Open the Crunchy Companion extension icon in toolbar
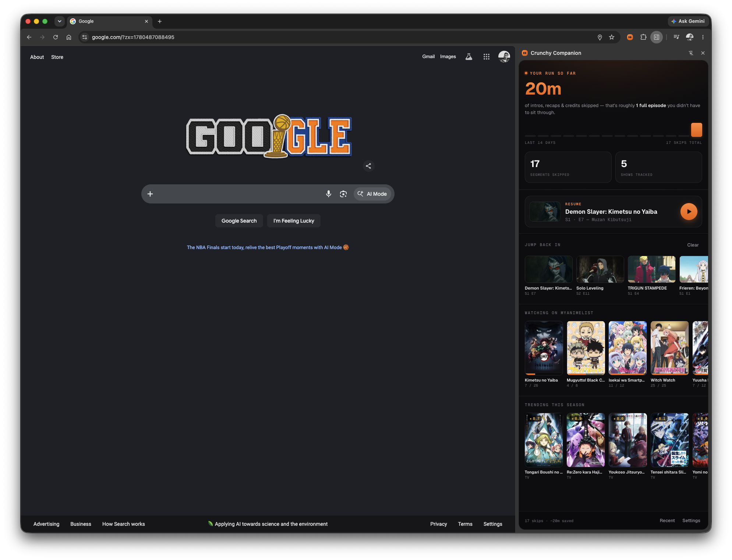 pos(630,37)
